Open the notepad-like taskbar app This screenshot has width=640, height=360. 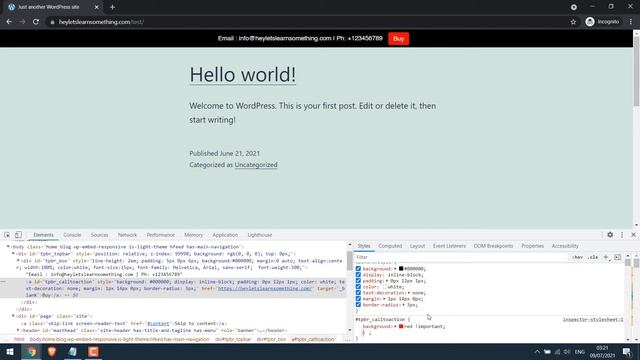click(x=73, y=351)
